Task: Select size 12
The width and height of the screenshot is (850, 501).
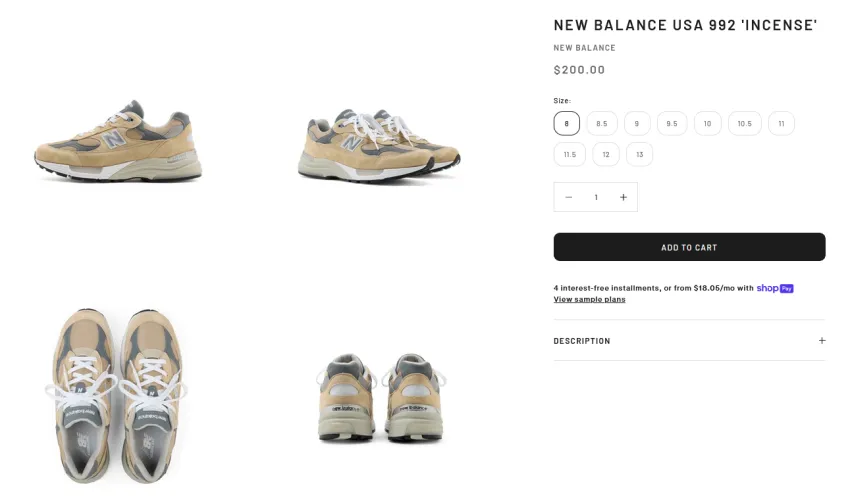Action: point(606,155)
